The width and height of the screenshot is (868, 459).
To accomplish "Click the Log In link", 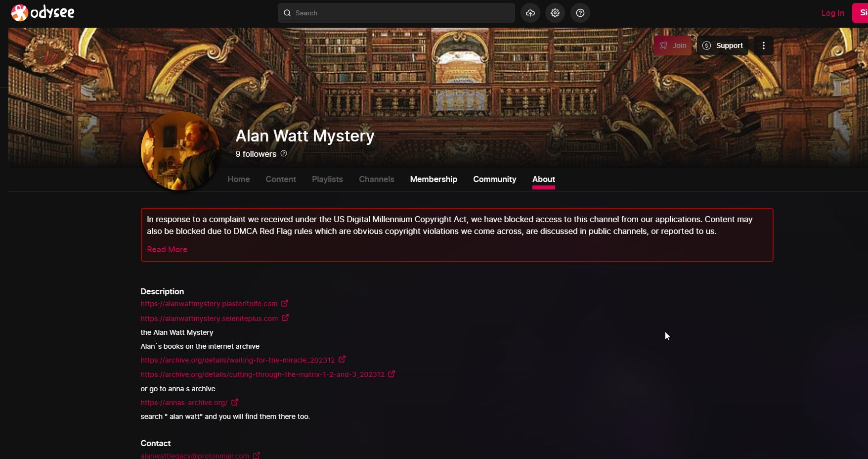I will click(833, 13).
